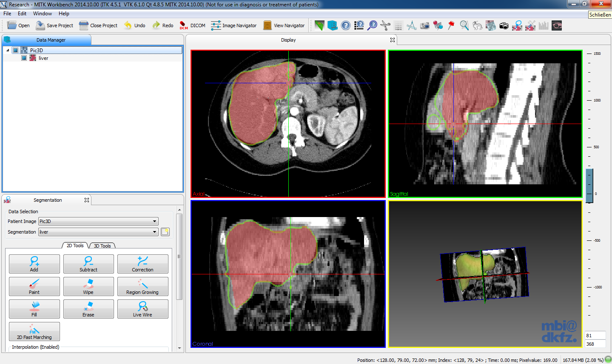Click the rabbit toolbar icon
This screenshot has width=612, height=364.
[478, 25]
